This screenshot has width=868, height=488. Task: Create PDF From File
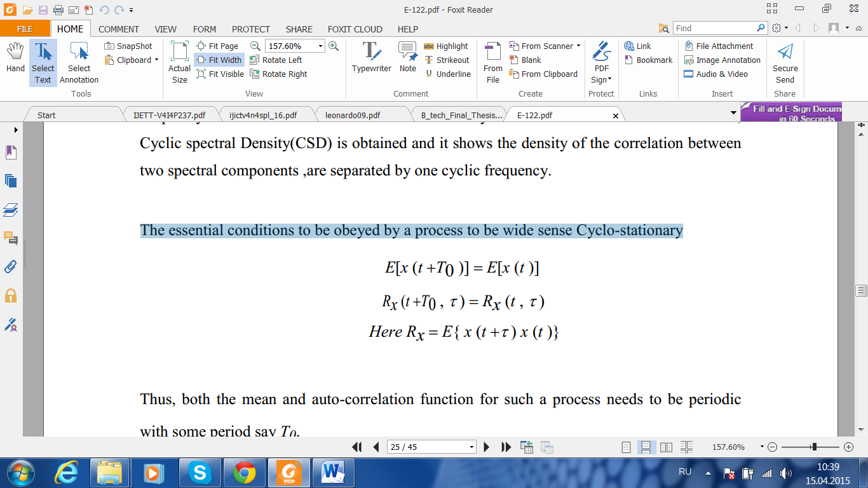click(493, 63)
